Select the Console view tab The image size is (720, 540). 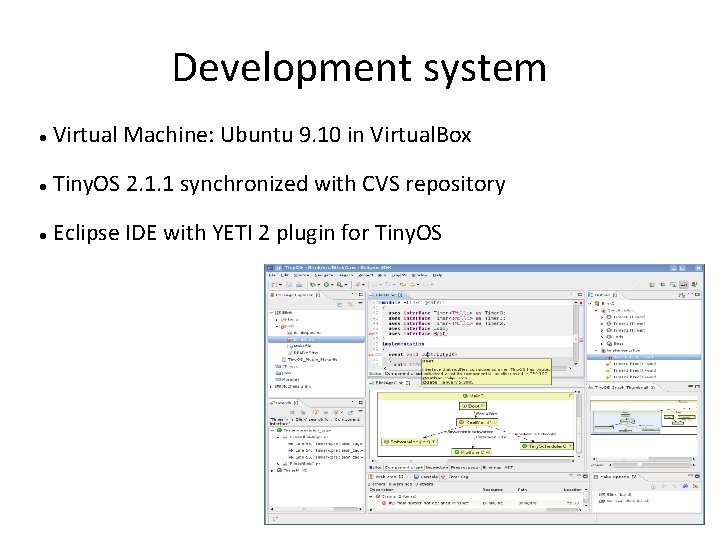[426, 477]
